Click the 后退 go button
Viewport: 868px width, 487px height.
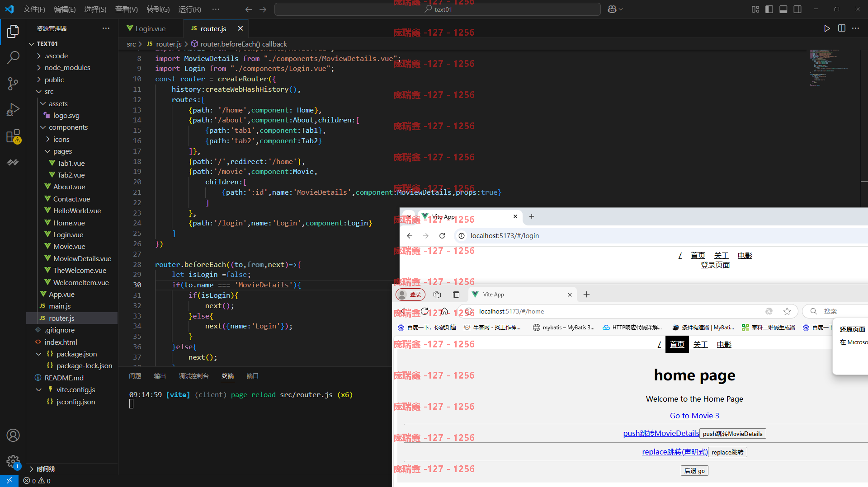694,471
